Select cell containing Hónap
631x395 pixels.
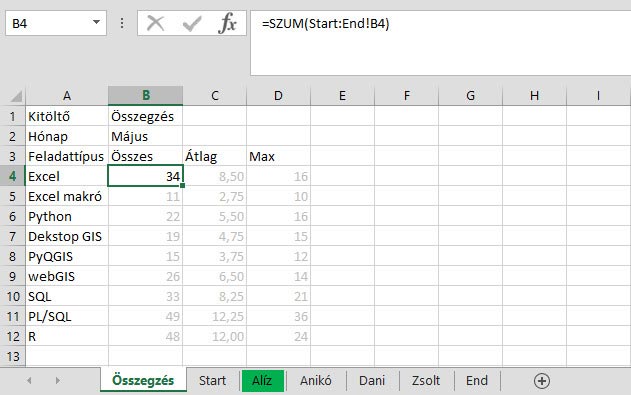point(67,136)
